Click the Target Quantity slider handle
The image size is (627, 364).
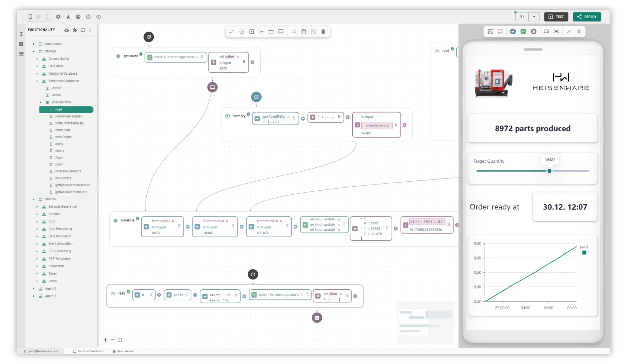point(550,171)
